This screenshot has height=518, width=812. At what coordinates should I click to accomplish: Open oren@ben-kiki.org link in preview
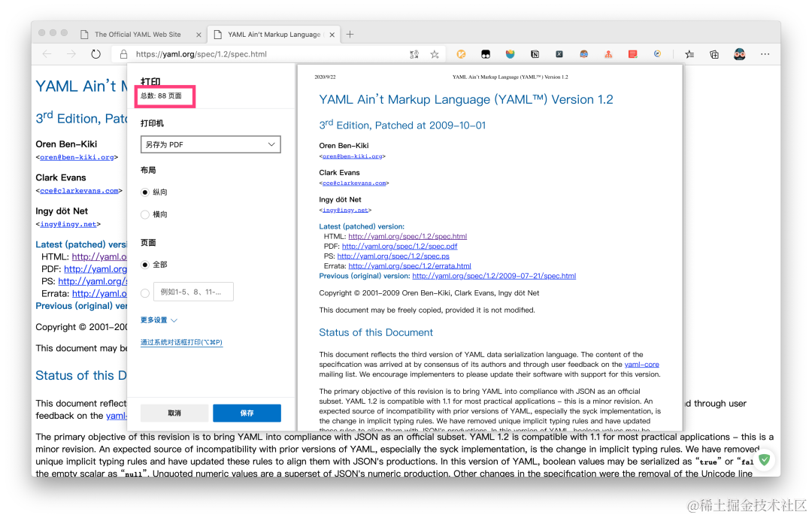[352, 156]
